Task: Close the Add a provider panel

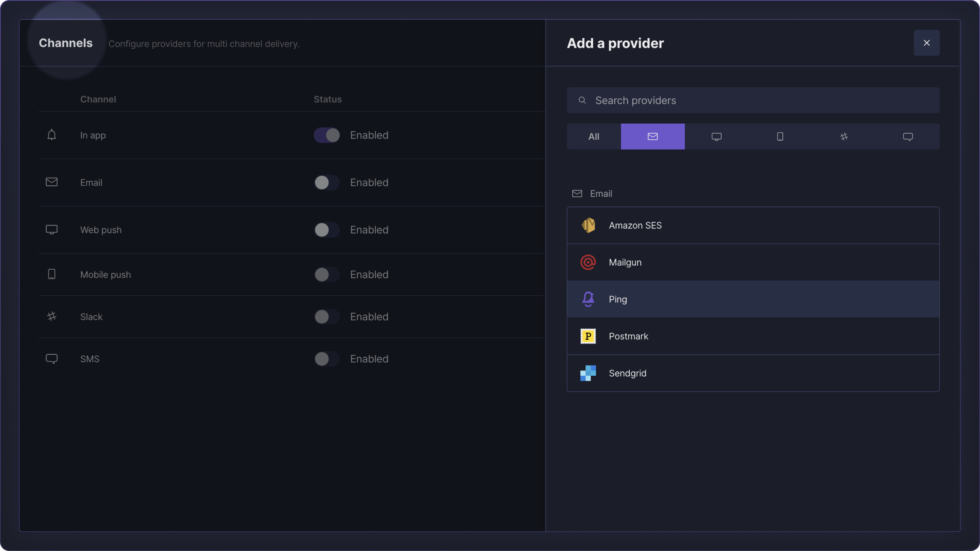Action: pyautogui.click(x=926, y=43)
